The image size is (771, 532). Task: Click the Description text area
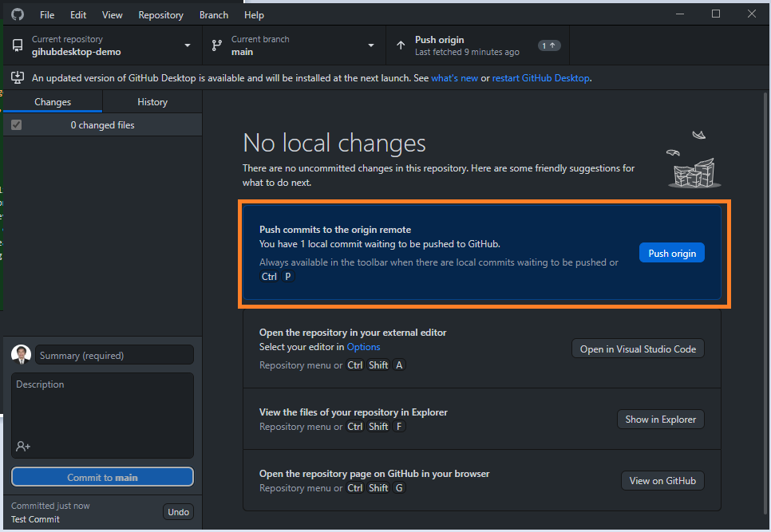pos(102,416)
